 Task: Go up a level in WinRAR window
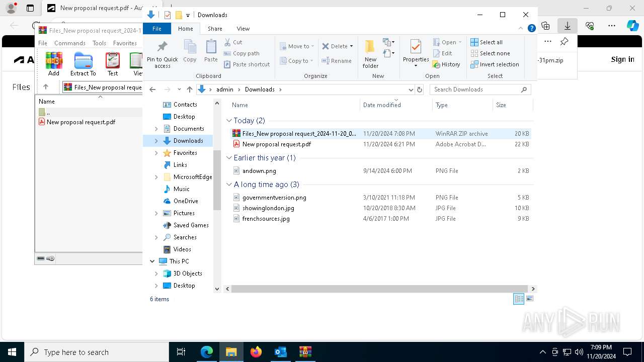coord(46,87)
